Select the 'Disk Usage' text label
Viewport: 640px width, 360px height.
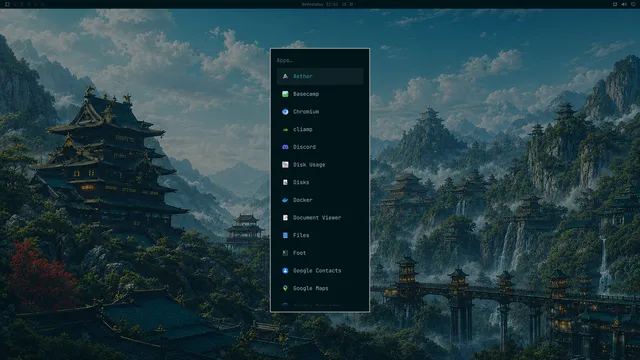click(x=309, y=164)
